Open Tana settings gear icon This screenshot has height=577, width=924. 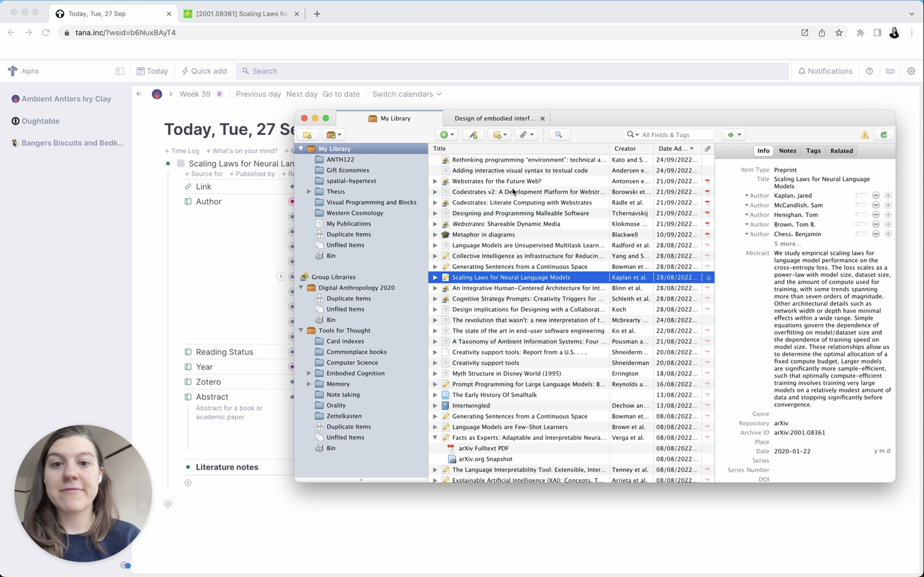[911, 71]
